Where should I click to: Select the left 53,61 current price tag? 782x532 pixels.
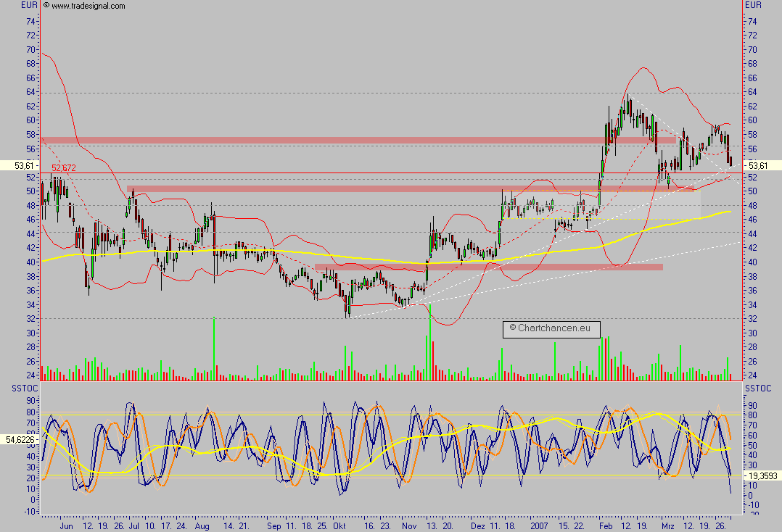point(19,165)
